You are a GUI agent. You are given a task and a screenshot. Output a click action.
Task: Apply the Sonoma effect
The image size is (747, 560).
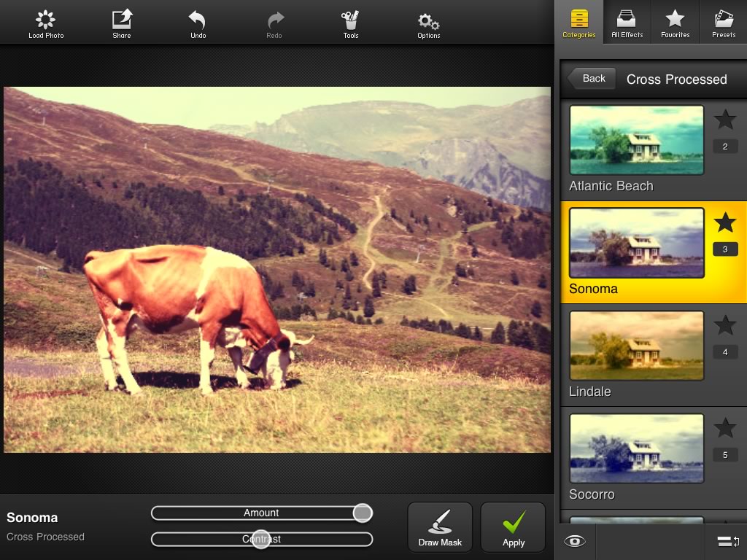[513, 527]
